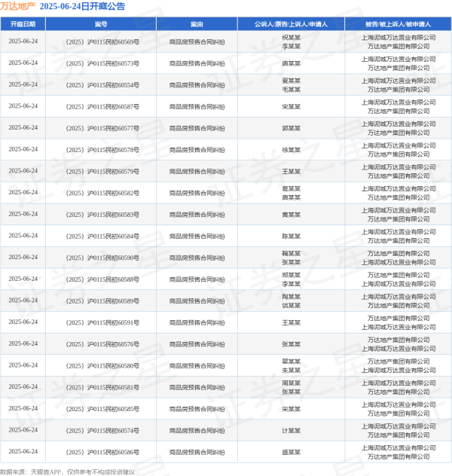Click plaintiff 黄某某 in case 60583 row
The height and width of the screenshot is (476, 452).
click(x=291, y=215)
